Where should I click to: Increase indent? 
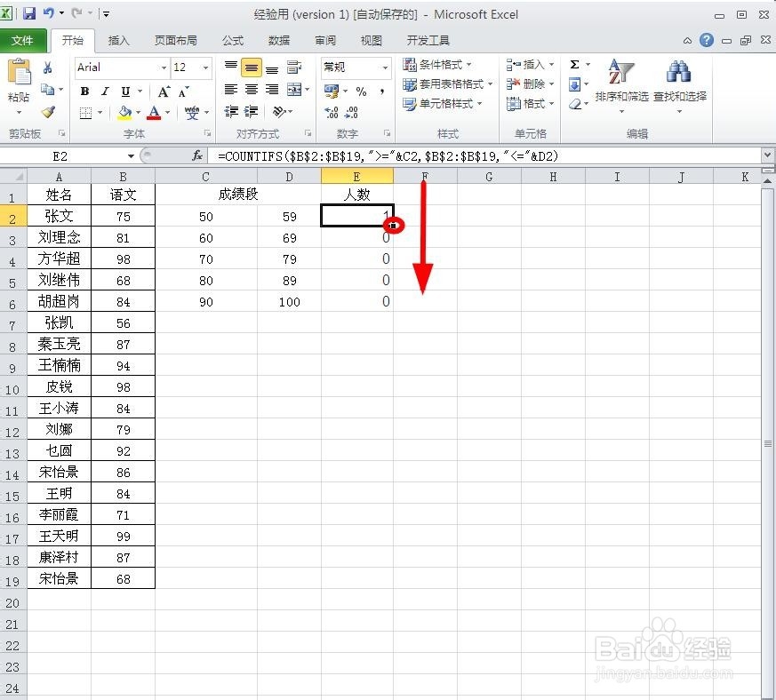[x=252, y=112]
